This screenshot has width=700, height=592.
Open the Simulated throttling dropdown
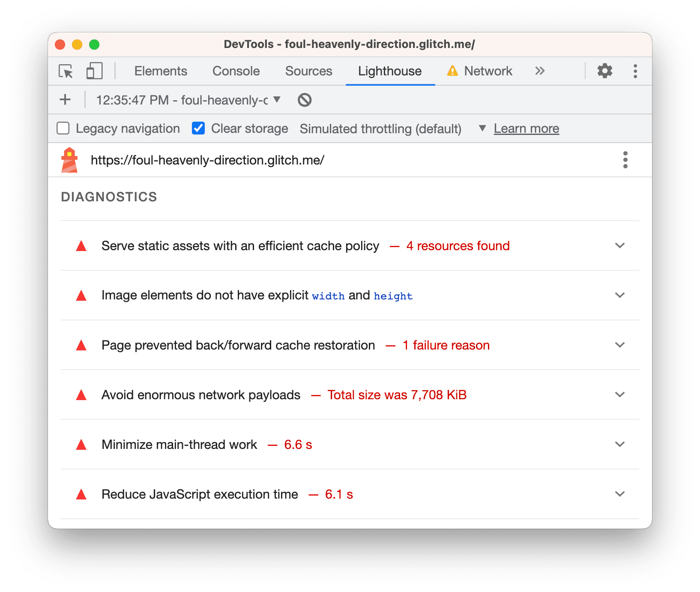click(x=482, y=129)
